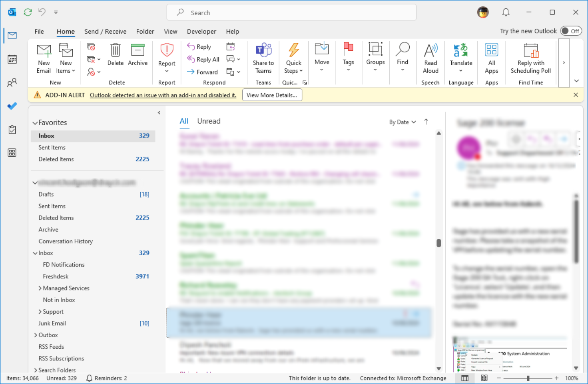Reply to the selected message
The width and height of the screenshot is (588, 384).
pos(199,47)
